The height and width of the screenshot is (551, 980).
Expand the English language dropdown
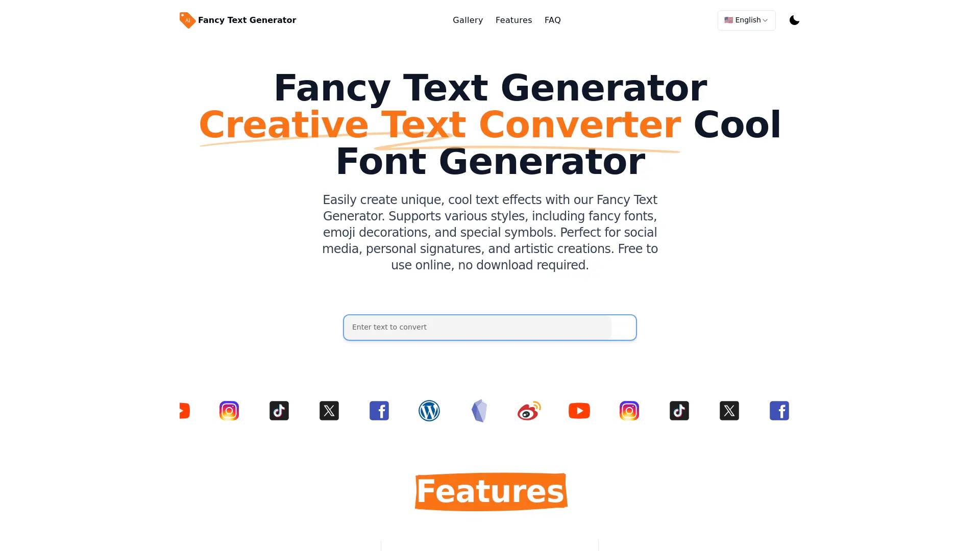pos(746,20)
